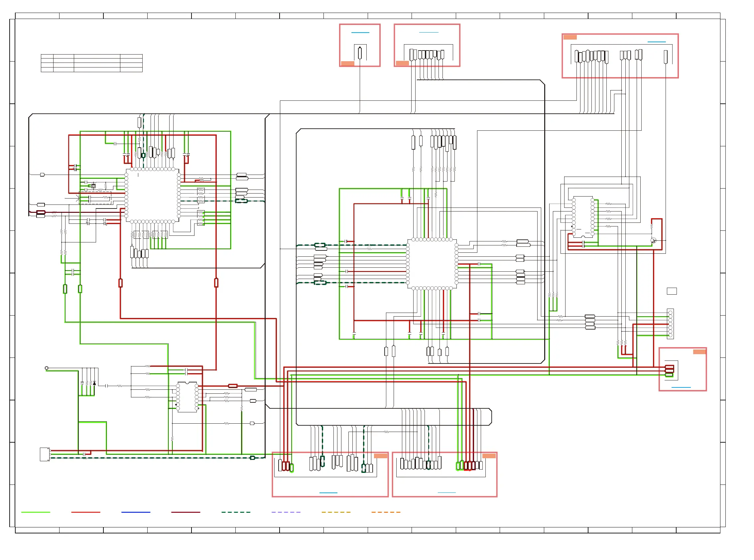Viewport: 754px width, 560px height.
Task: Click the crystal oscillator symbol left of large IC
Action: 93,186
